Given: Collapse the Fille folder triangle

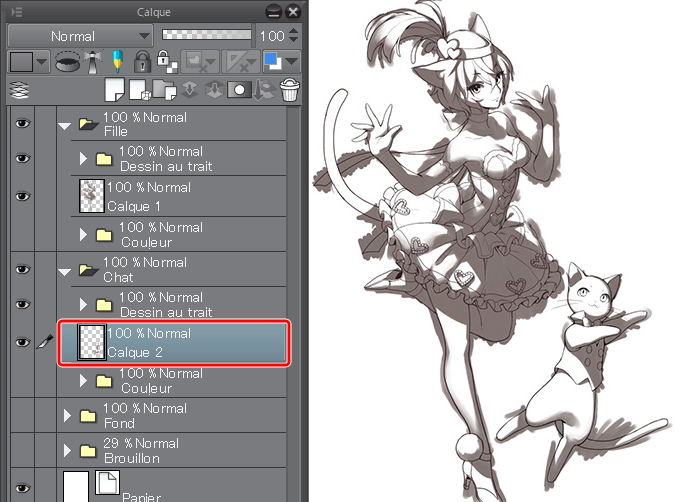Looking at the screenshot, I should click(x=65, y=126).
